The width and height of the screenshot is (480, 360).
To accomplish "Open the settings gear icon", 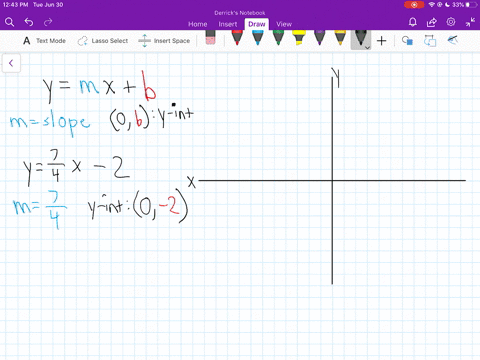I will (451, 22).
